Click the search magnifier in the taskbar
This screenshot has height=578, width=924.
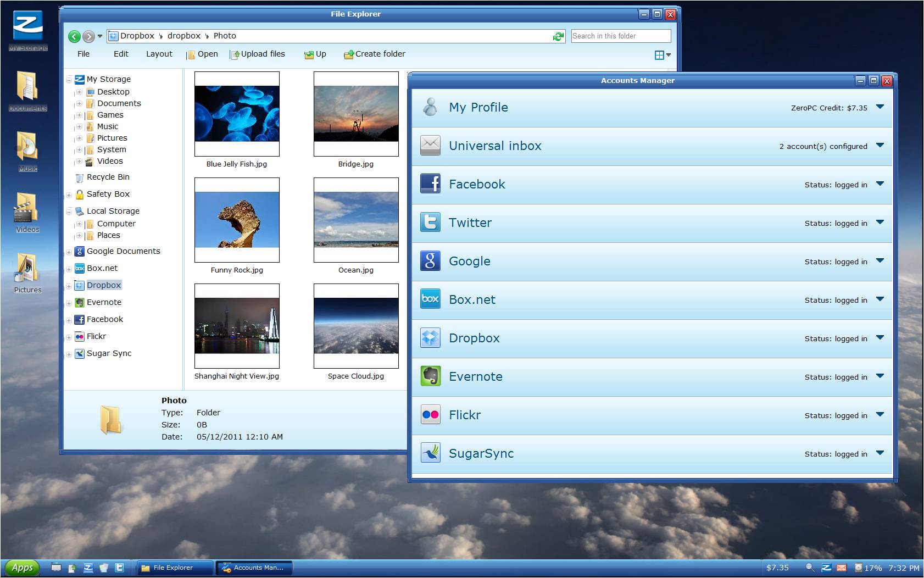click(810, 568)
